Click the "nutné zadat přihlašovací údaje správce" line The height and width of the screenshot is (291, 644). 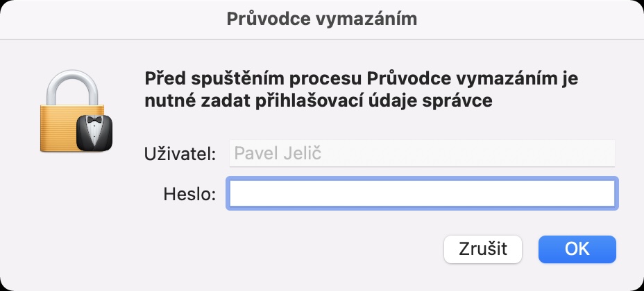click(x=319, y=100)
